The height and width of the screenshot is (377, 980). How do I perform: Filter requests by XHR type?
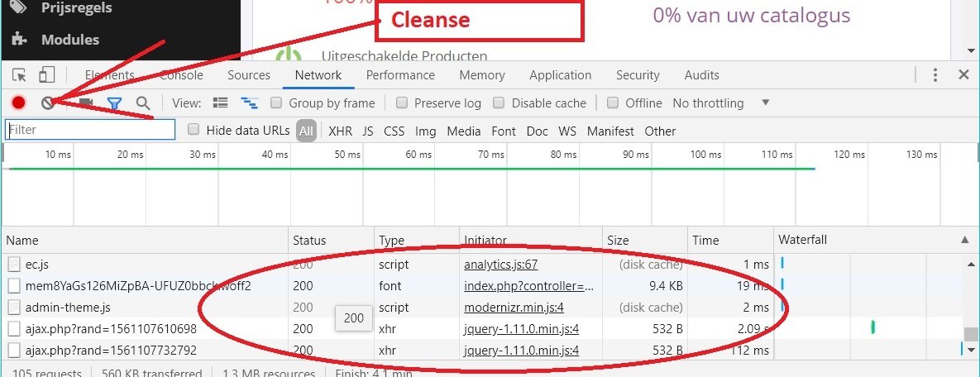click(x=340, y=131)
